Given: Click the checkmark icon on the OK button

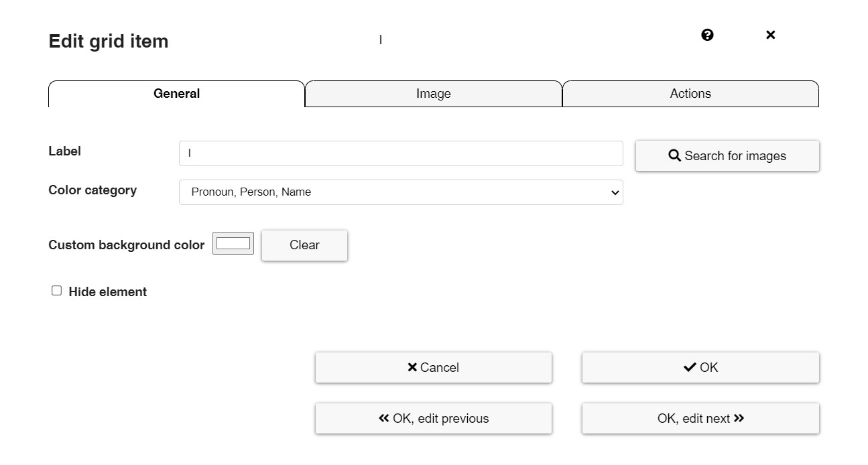Looking at the screenshot, I should 689,367.
